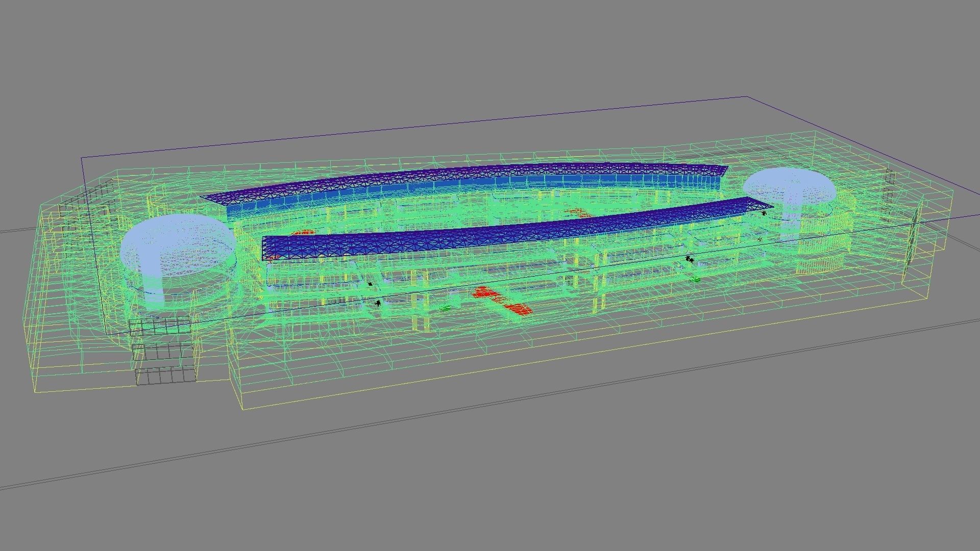This screenshot has width=980, height=551.
Task: Select the left light-blue dome object
Action: [179, 246]
